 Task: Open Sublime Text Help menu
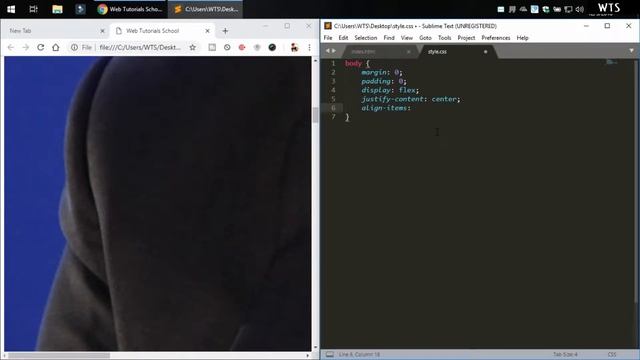(522, 38)
